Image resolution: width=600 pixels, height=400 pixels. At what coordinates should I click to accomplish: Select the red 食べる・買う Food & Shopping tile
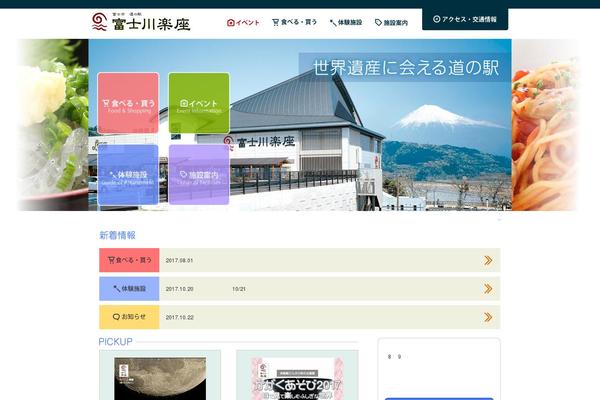[128, 103]
